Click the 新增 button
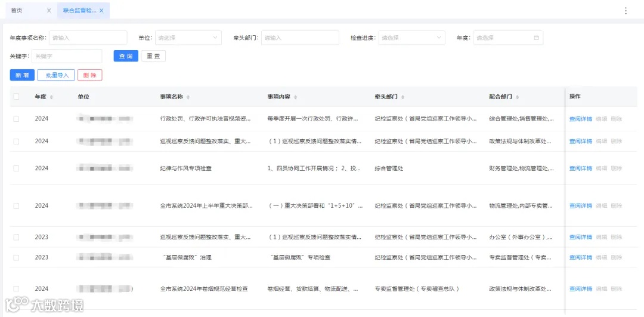Image resolution: width=644 pixels, height=317 pixels. (x=22, y=75)
